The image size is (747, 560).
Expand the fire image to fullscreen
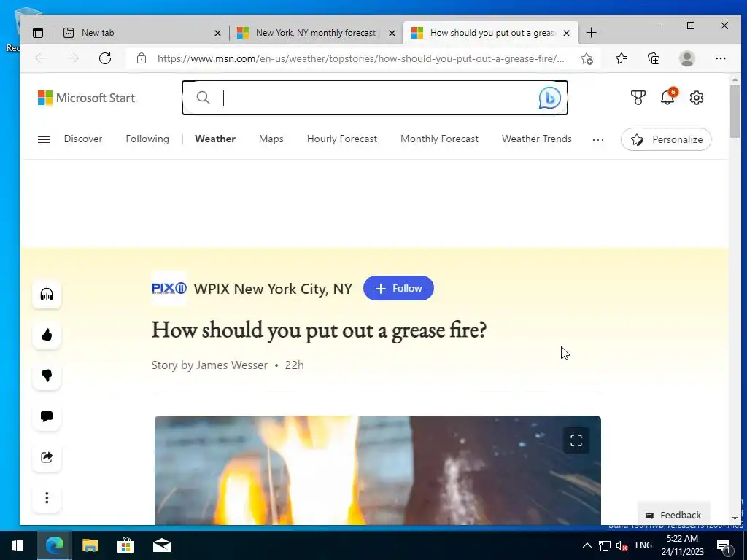coord(576,440)
